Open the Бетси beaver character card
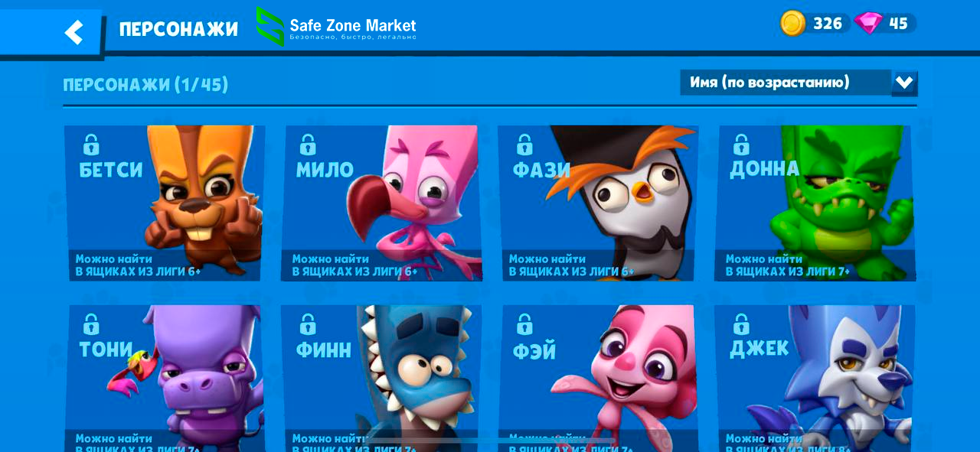This screenshot has width=980, height=452. pos(164,203)
